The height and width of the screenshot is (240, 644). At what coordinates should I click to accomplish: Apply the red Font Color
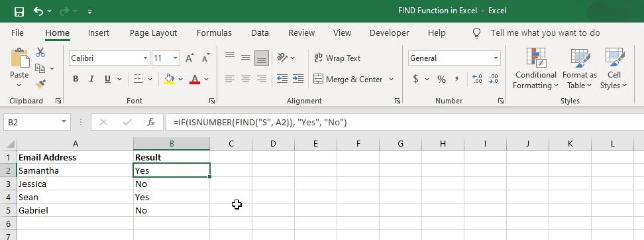click(x=195, y=79)
